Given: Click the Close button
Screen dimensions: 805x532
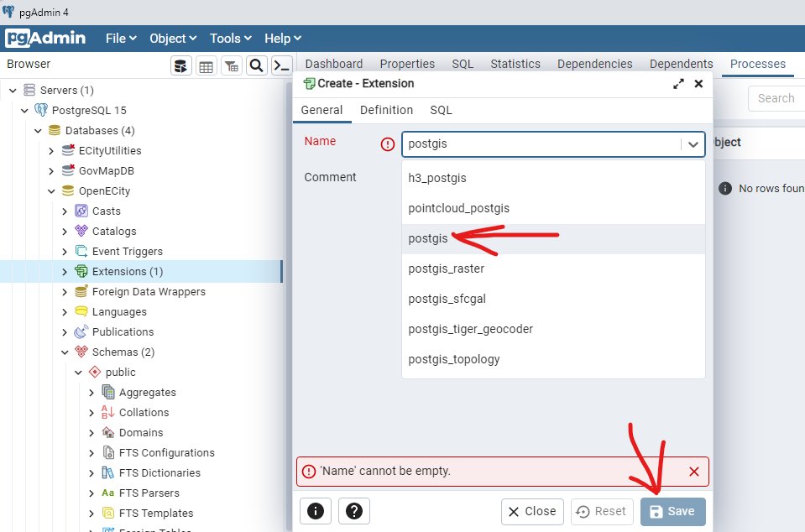Looking at the screenshot, I should click(x=532, y=511).
